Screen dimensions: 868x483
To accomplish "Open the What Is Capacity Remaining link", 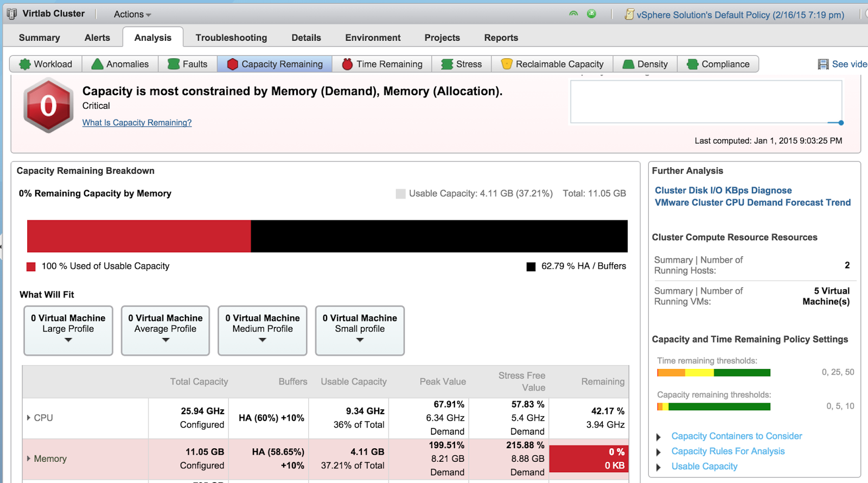I will click(x=137, y=123).
